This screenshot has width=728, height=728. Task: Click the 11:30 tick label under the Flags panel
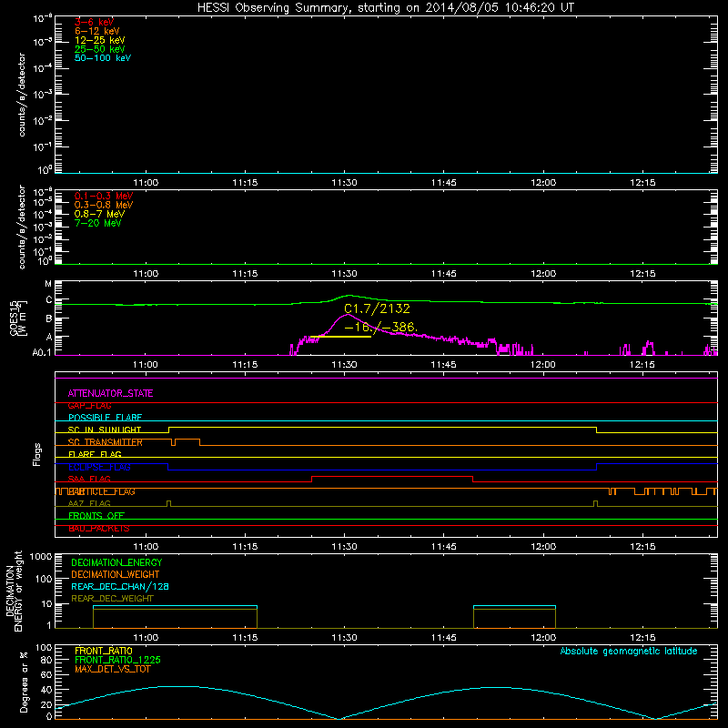point(345,547)
